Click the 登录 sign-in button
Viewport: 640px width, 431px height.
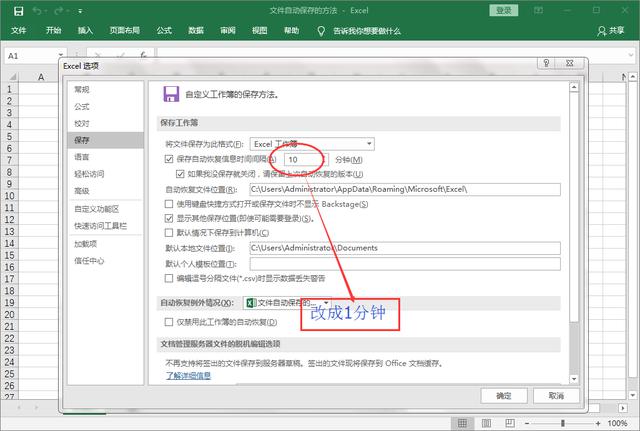tap(503, 11)
